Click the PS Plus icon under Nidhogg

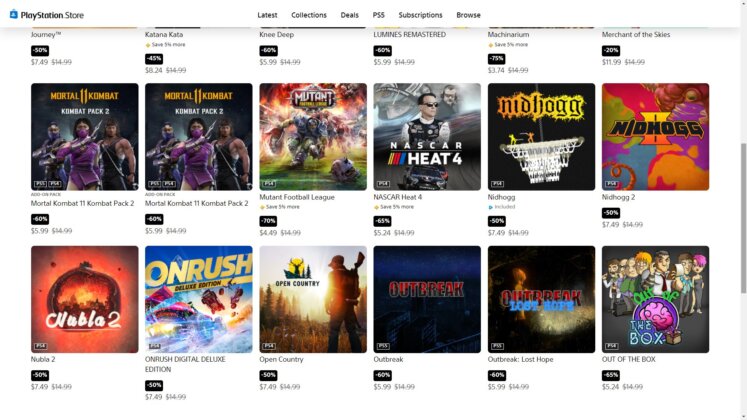(491, 207)
